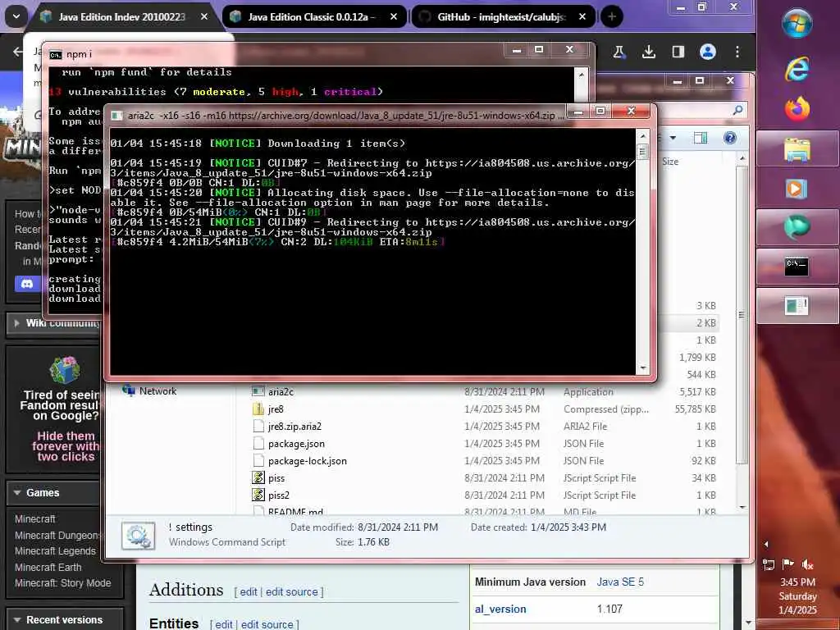
Task: Open Chrome downloads icon
Action: point(649,52)
